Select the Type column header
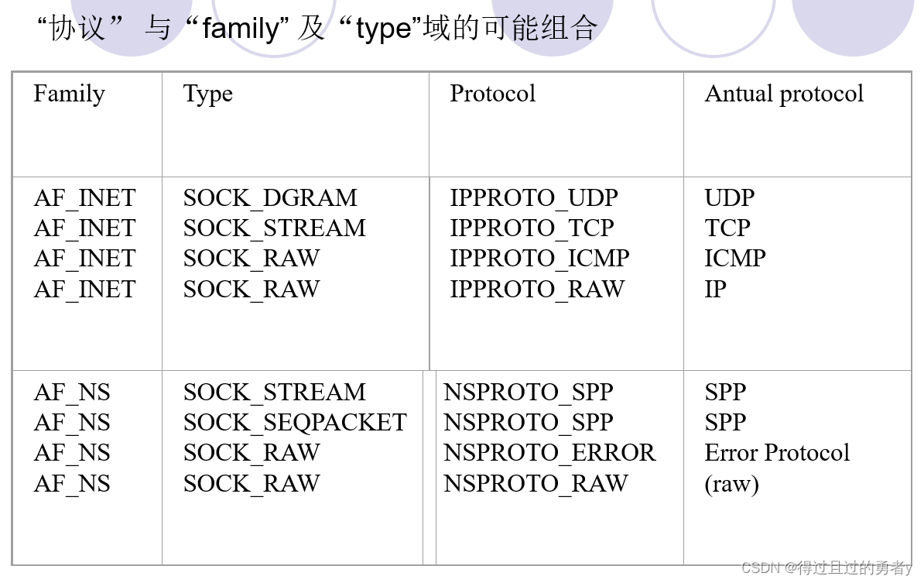This screenshot has width=924, height=583. pos(207,94)
